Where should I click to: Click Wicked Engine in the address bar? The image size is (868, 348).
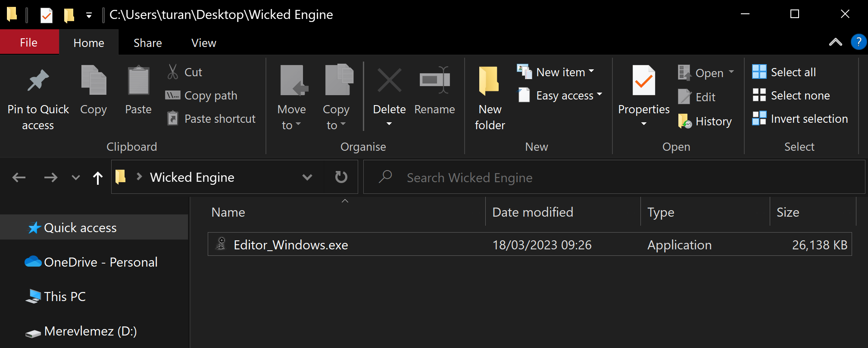click(192, 177)
